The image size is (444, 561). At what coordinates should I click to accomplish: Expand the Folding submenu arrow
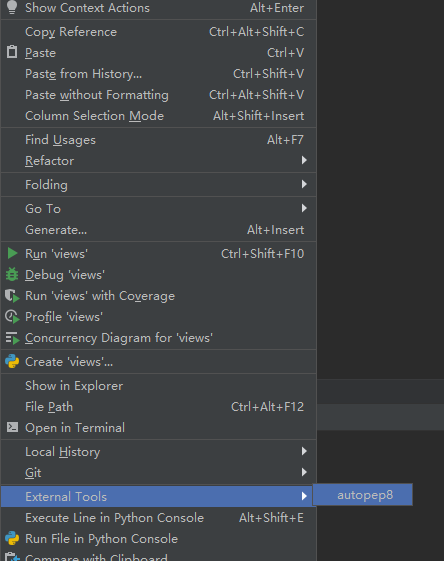pos(304,184)
